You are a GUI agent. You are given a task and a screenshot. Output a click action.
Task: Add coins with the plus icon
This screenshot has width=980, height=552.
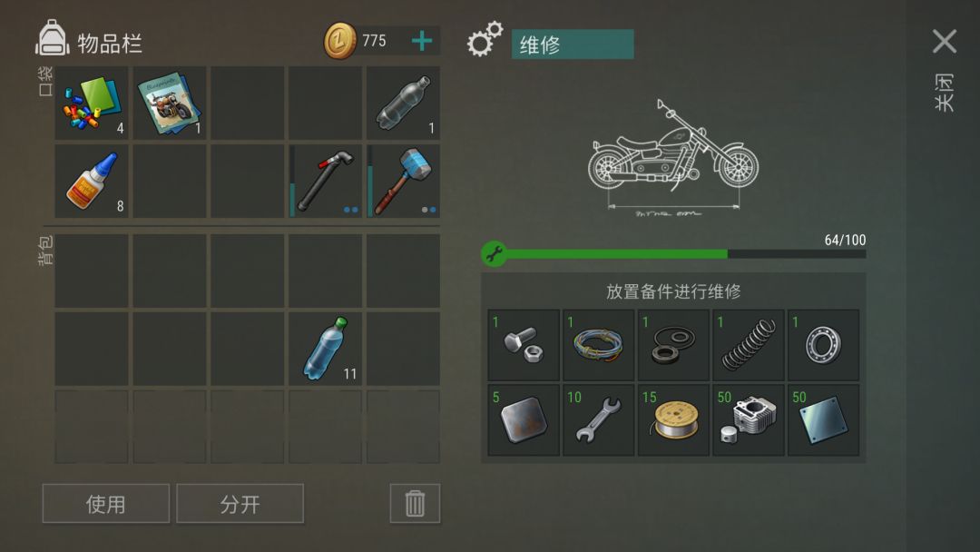click(x=422, y=41)
